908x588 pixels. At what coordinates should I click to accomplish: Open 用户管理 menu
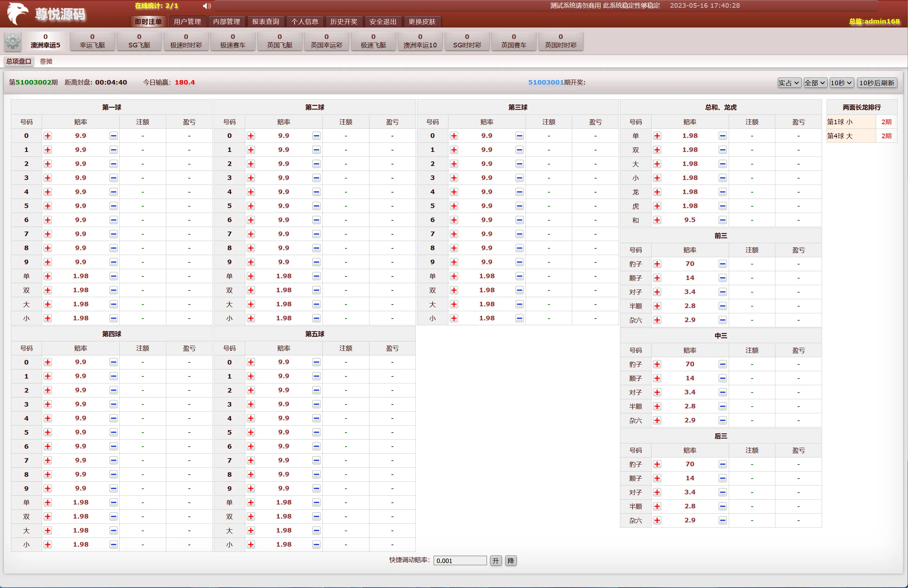coord(187,21)
